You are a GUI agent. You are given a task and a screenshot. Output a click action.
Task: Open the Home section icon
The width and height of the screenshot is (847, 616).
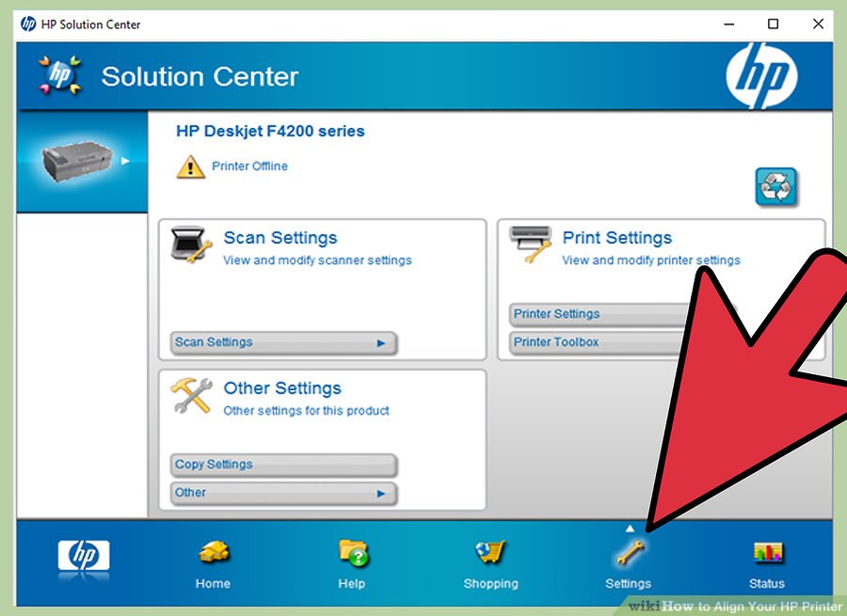(x=214, y=552)
